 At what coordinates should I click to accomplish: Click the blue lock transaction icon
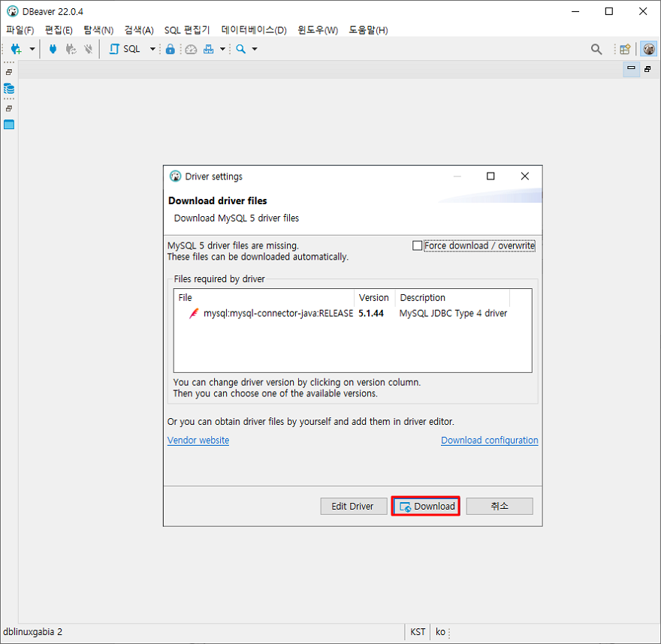click(x=171, y=50)
